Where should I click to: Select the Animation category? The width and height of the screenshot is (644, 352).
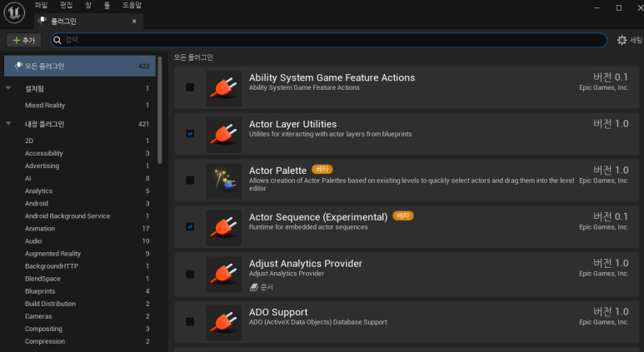pyautogui.click(x=80, y=228)
